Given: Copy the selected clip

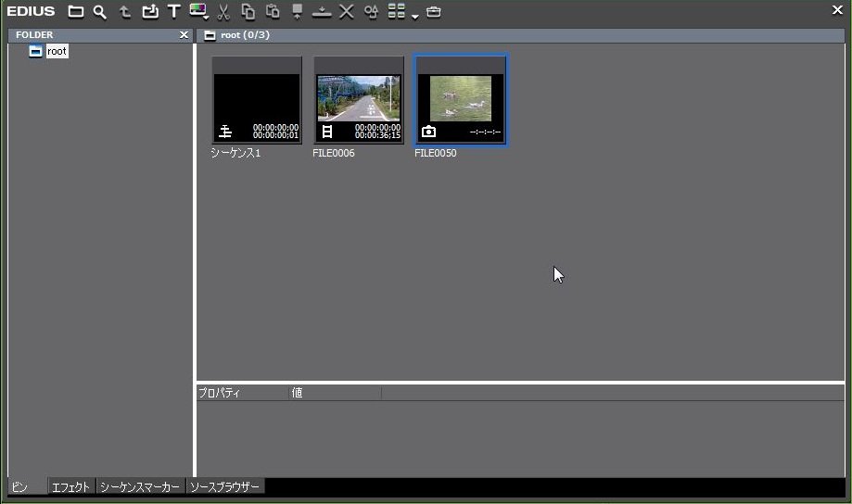Looking at the screenshot, I should tap(248, 11).
